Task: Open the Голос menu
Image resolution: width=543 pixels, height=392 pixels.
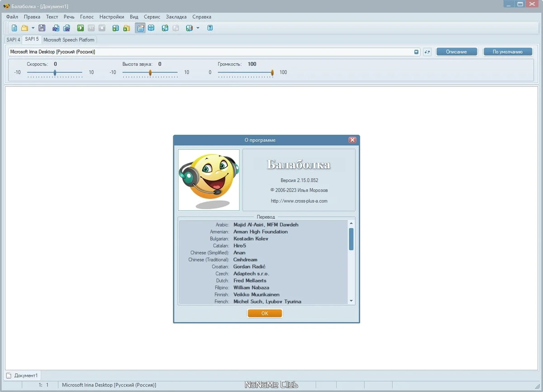Action: (87, 17)
